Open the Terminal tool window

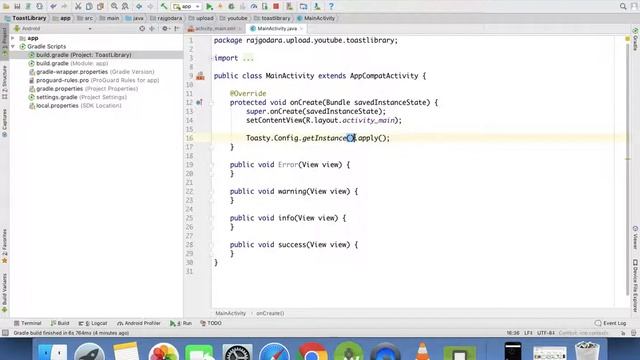tap(27, 323)
